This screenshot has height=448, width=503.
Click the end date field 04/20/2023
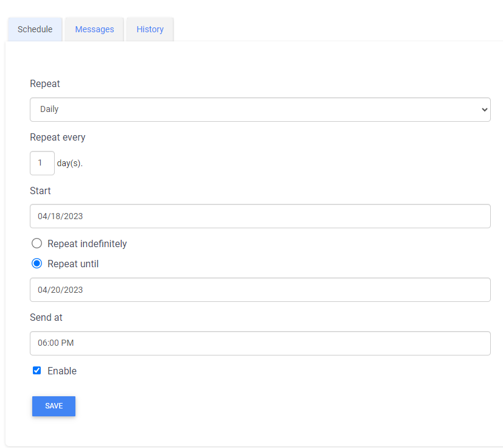[260, 290]
